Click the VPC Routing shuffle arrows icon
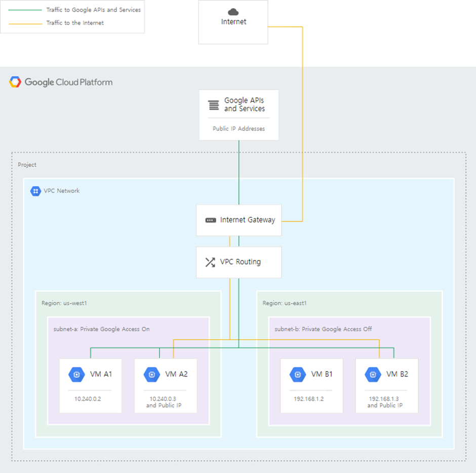Screen dimensions: 476x473 (x=210, y=262)
